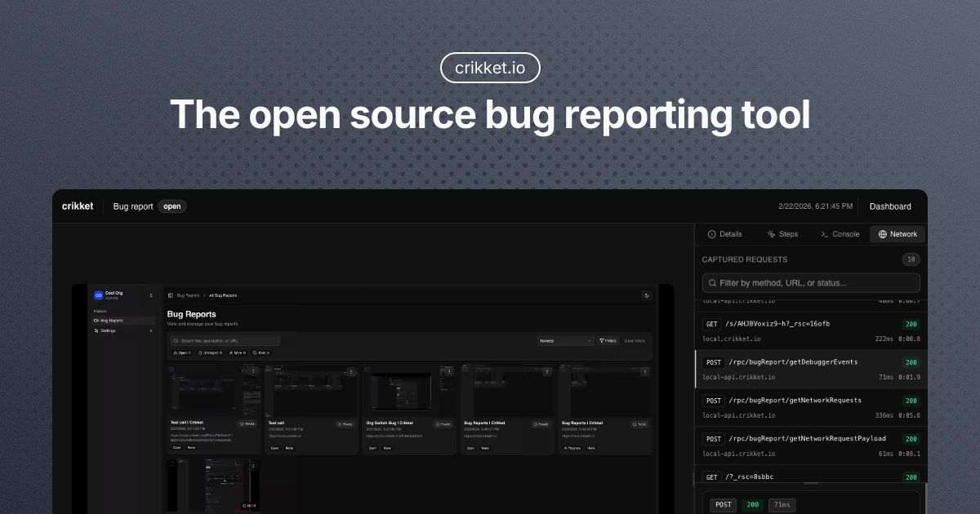The image size is (980, 514).
Task: Click the magnifier icon in the request filter field
Action: coord(712,282)
